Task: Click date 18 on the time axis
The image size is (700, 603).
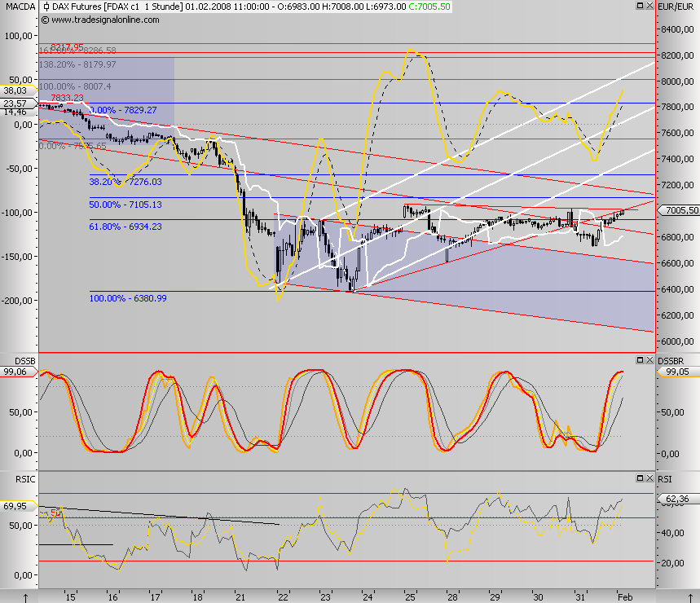Action: (x=197, y=597)
